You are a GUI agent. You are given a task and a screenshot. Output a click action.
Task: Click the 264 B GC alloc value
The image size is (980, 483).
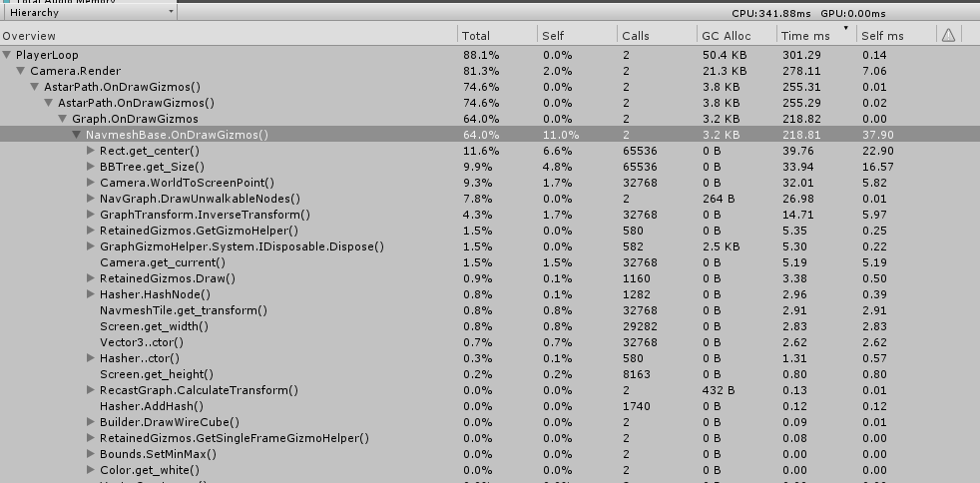(x=719, y=199)
